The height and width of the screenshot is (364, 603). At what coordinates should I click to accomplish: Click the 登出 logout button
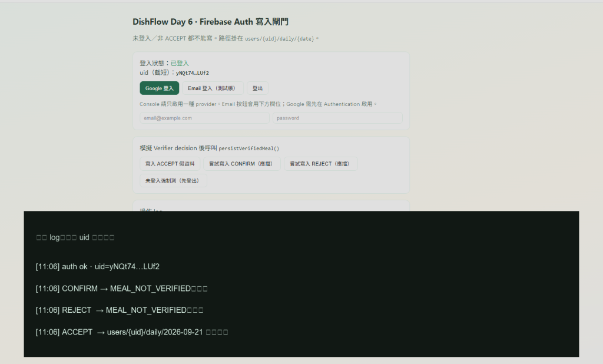(257, 88)
